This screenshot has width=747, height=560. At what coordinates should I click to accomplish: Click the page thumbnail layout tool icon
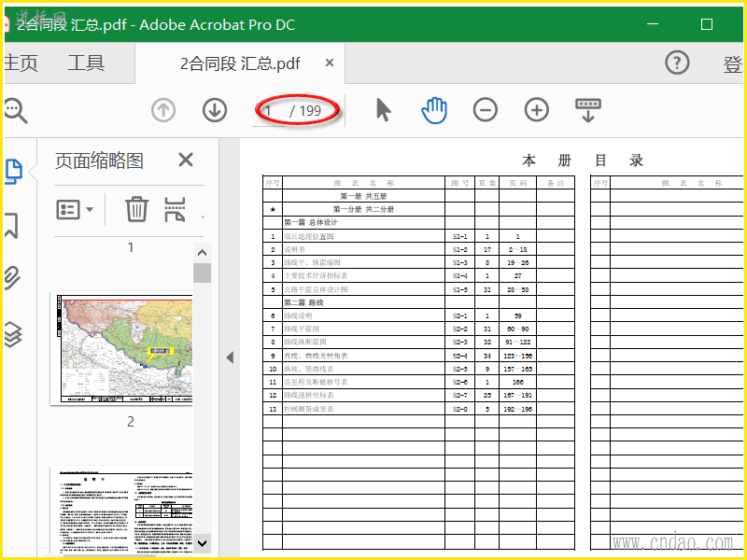tap(175, 209)
